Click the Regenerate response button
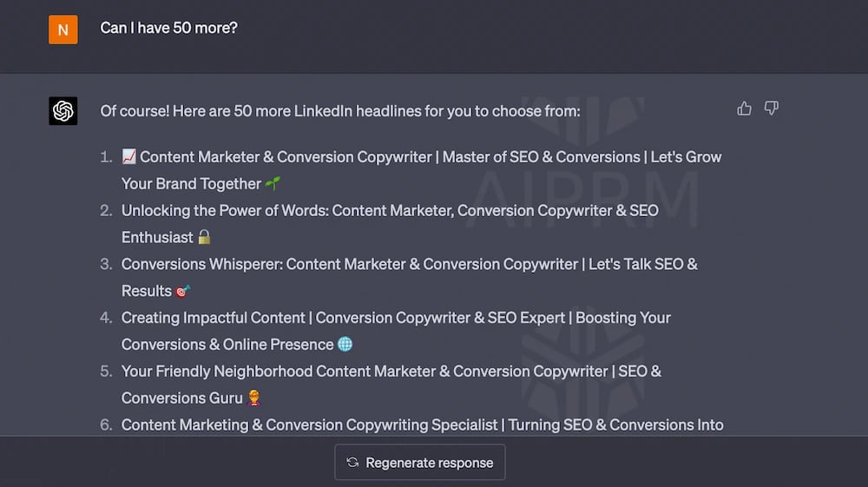 pos(419,462)
